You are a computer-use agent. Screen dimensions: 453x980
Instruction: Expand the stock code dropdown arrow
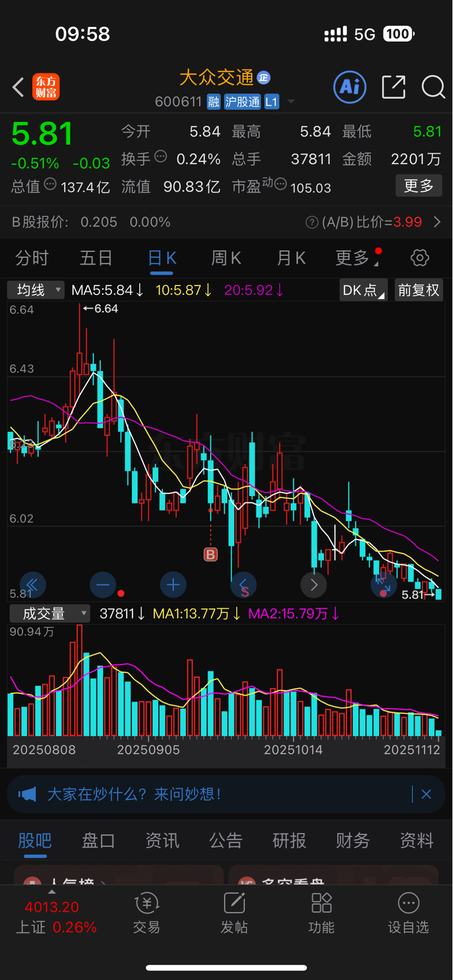[291, 102]
